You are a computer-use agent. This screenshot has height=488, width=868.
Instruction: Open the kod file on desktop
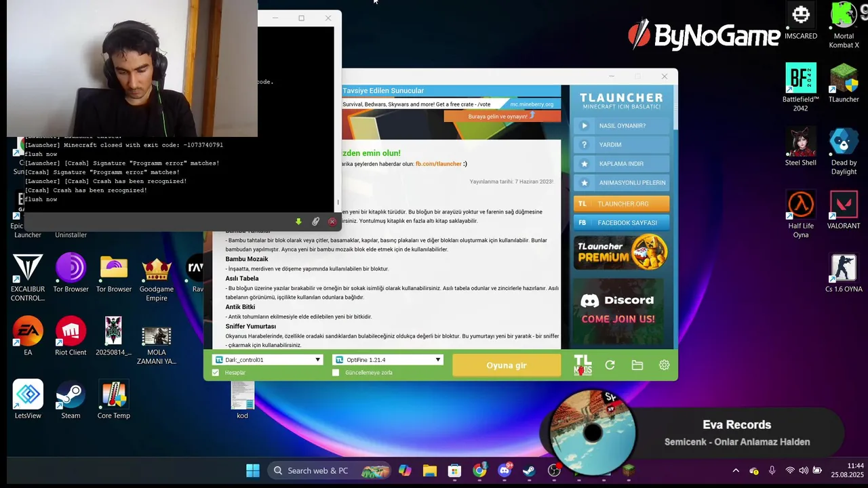242,400
